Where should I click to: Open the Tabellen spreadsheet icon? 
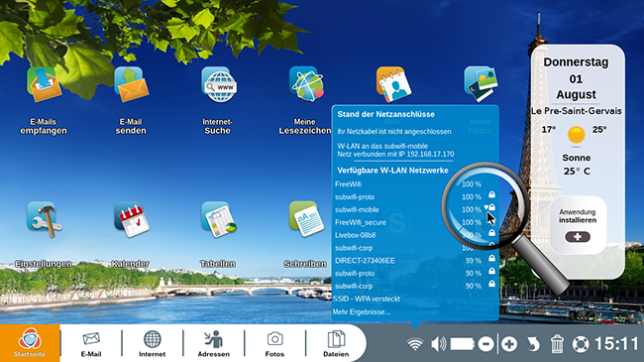click(219, 219)
